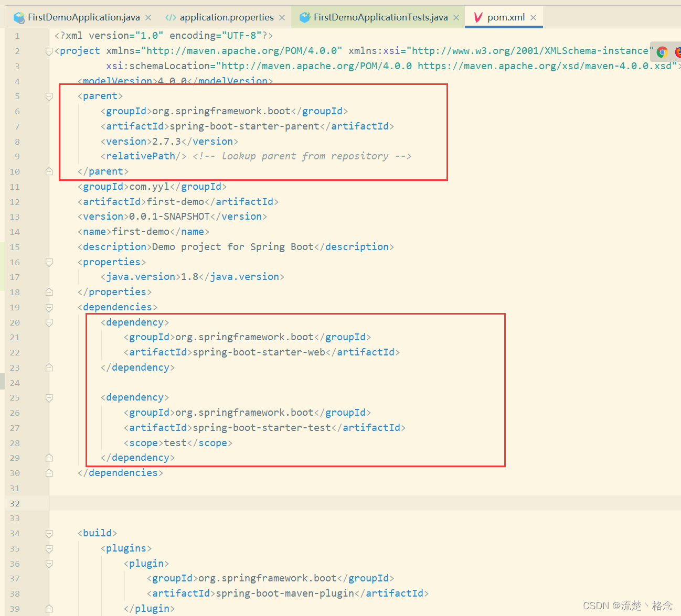Click the artifactId value first-demo on line 12

pyautogui.click(x=175, y=202)
